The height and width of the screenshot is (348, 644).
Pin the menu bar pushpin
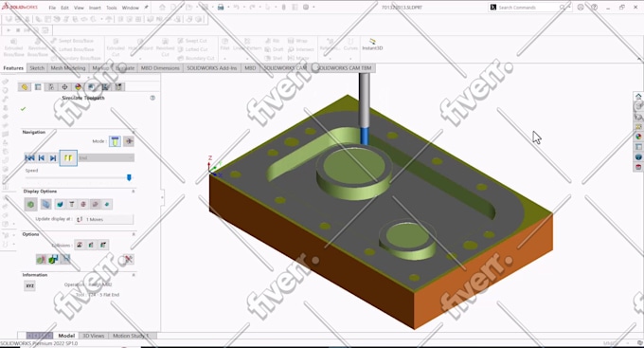click(x=146, y=8)
